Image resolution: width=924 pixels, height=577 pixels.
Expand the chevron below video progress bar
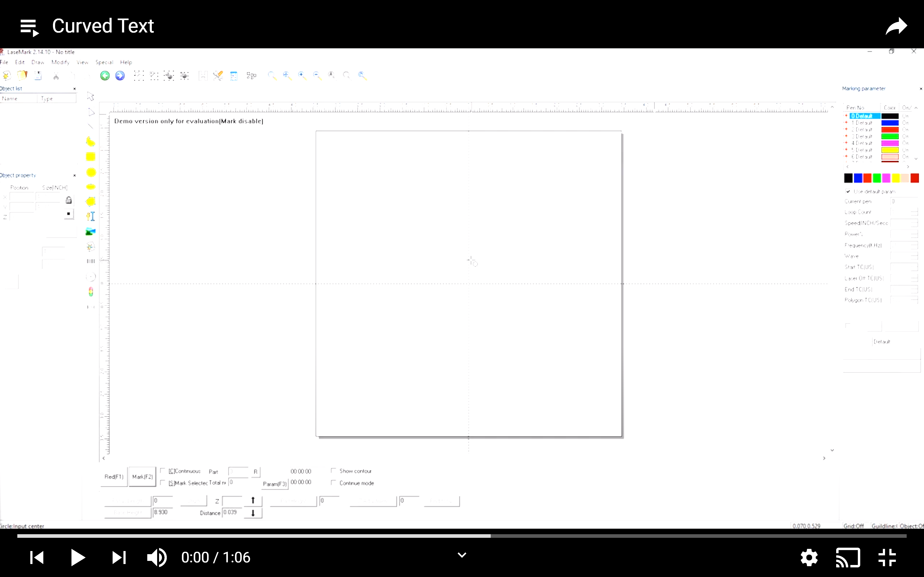click(462, 555)
